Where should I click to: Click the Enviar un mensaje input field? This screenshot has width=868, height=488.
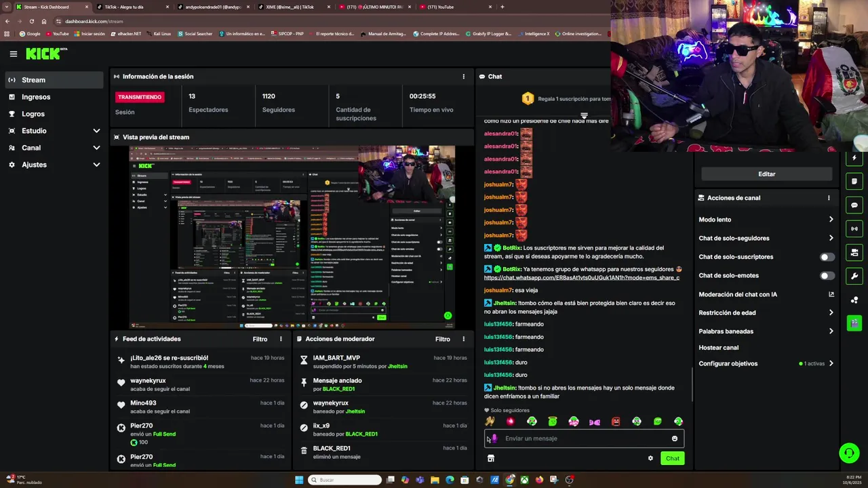click(584, 439)
